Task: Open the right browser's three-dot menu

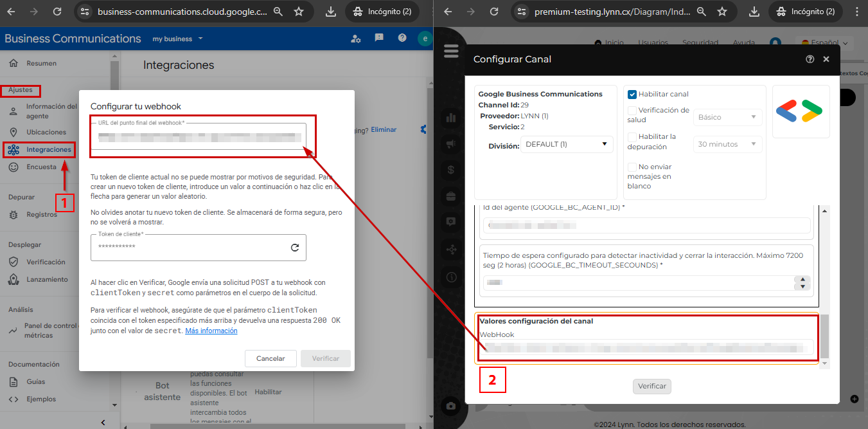Action: point(856,12)
